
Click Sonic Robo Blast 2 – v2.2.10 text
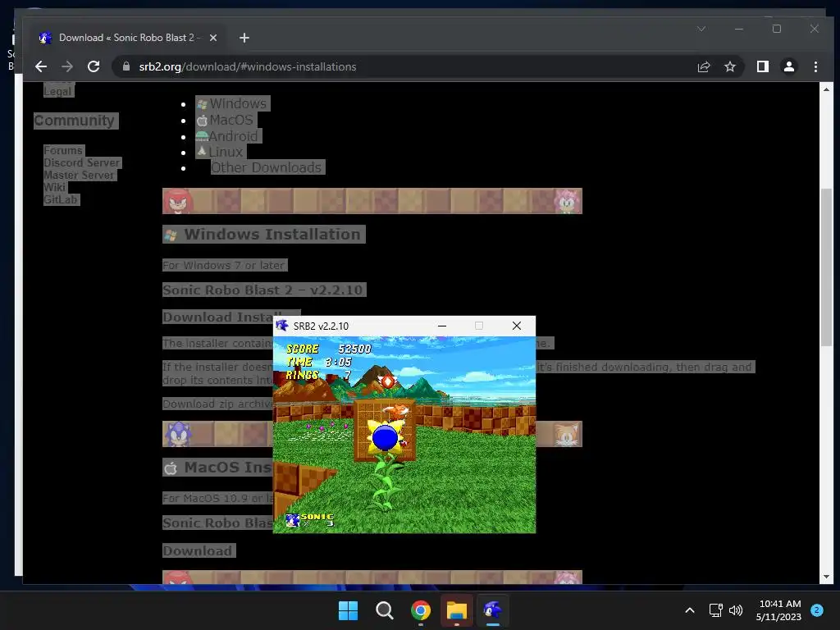[x=263, y=290]
